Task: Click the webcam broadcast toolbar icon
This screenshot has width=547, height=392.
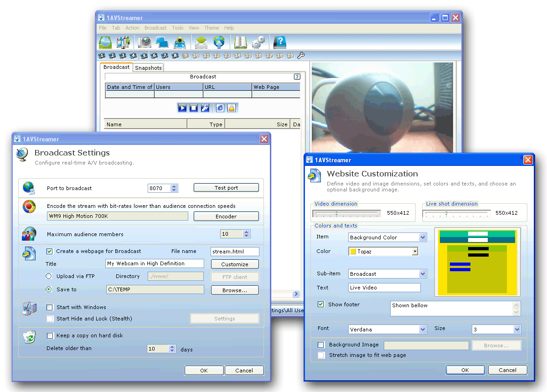Action: pos(180,42)
